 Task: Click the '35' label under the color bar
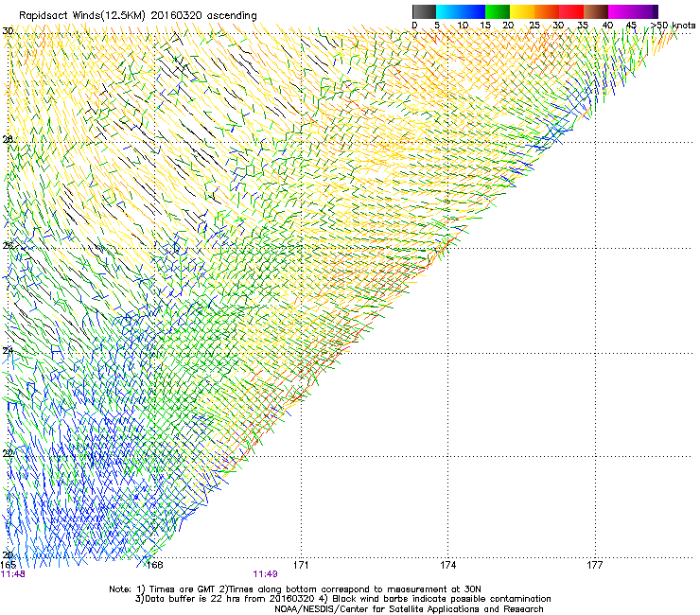point(583,26)
